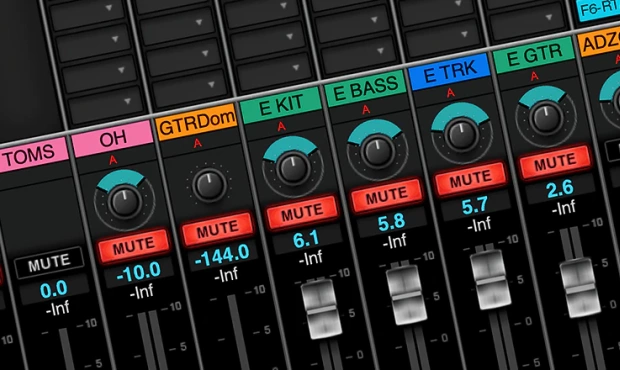The width and height of the screenshot is (620, 370).
Task: Click the E BASS pan knob
Action: pyautogui.click(x=377, y=151)
